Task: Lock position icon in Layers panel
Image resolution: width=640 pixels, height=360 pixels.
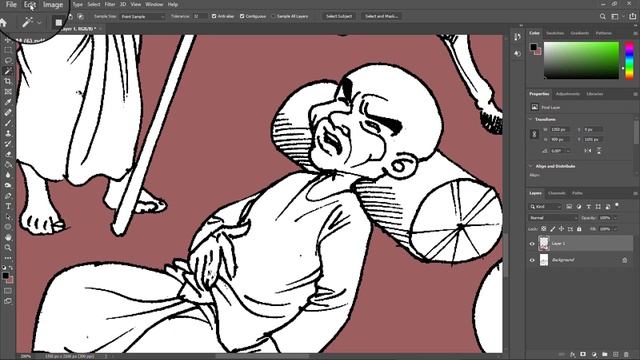Action: pos(562,229)
